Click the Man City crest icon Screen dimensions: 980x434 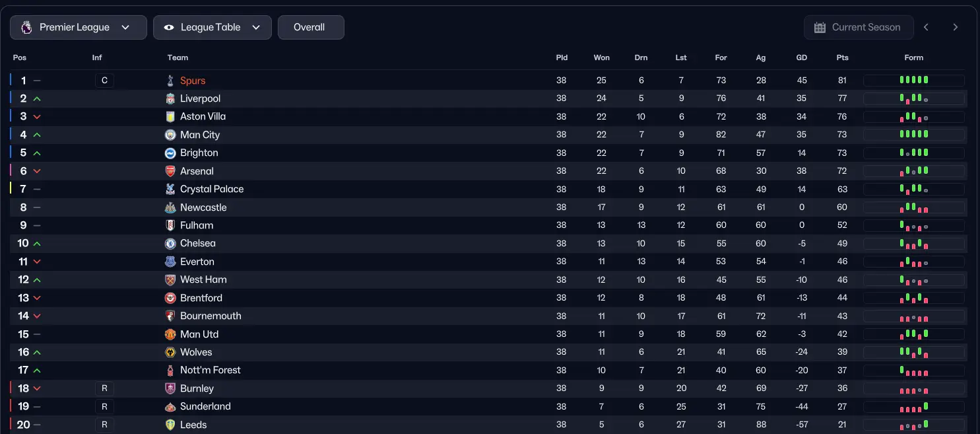[x=170, y=135]
